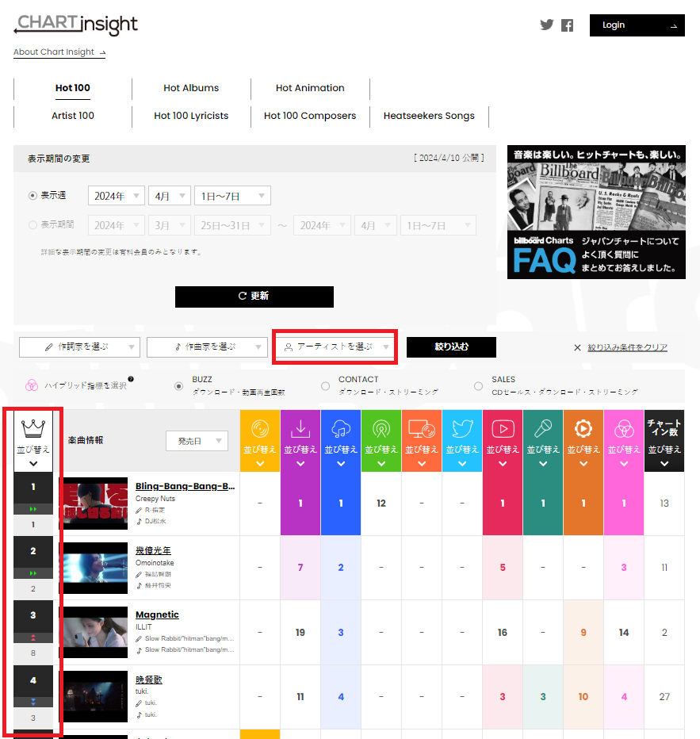The height and width of the screenshot is (739, 700).
Task: Open the アーティストを選ぶ dropdown
Action: [335, 347]
